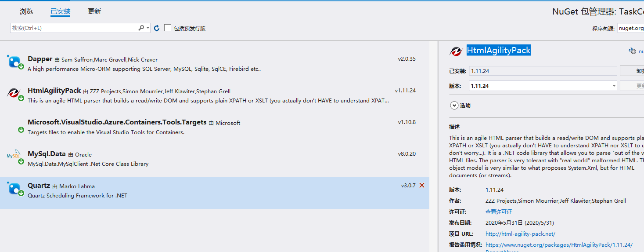
Task: Click the Dapper description text
Action: click(144, 69)
